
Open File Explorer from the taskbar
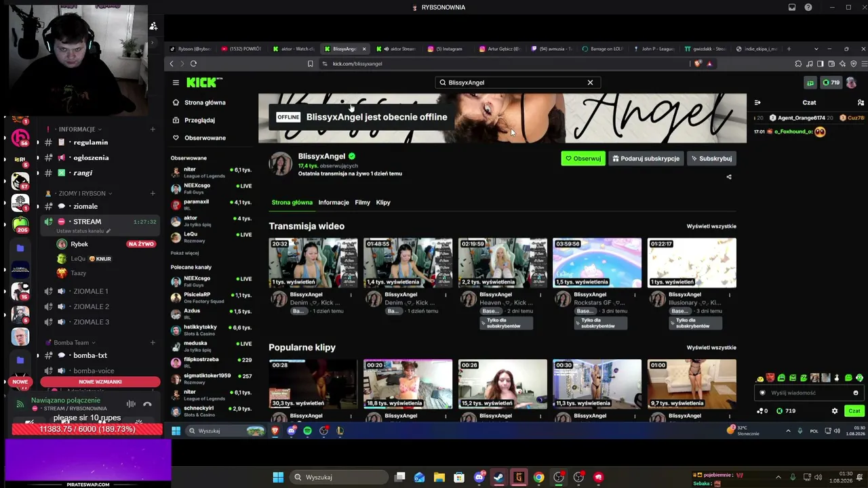click(x=439, y=477)
